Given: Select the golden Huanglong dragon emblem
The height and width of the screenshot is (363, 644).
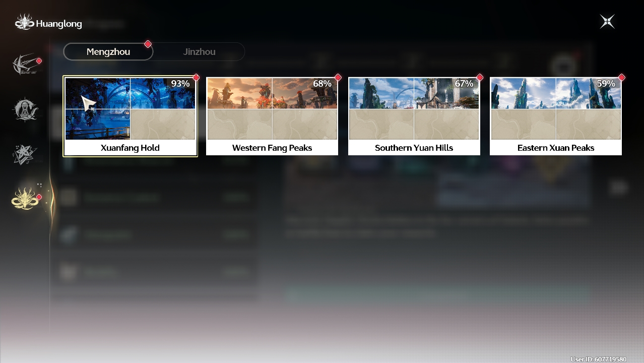Looking at the screenshot, I should point(25,198).
